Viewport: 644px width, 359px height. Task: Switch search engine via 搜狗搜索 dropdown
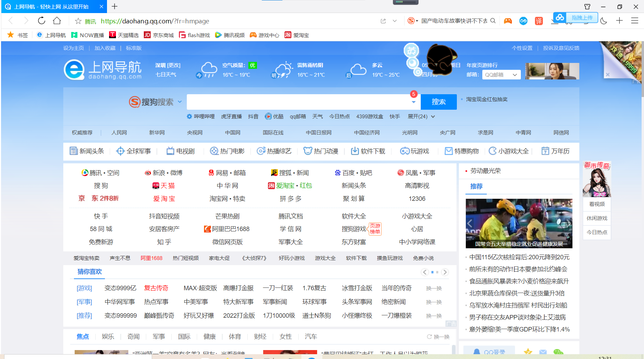(155, 102)
